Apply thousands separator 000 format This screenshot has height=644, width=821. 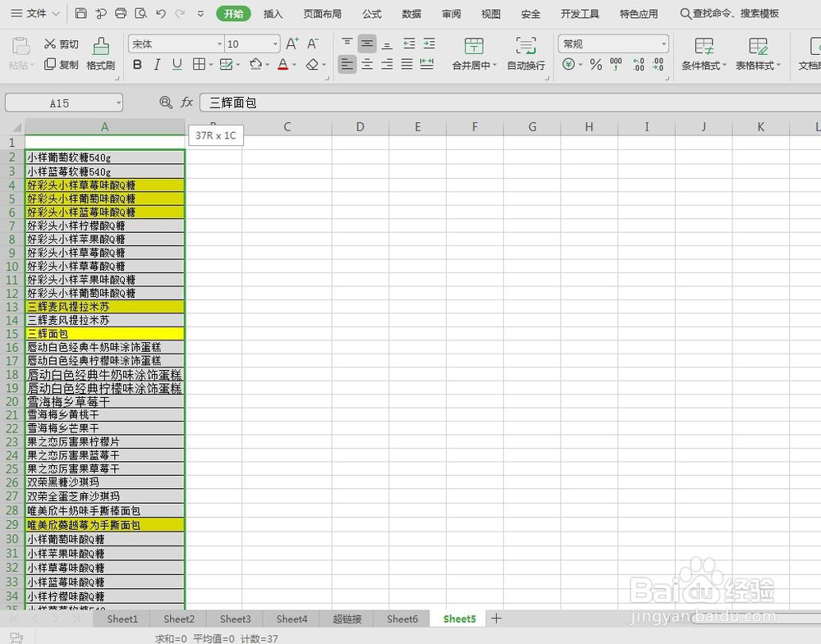coord(616,64)
